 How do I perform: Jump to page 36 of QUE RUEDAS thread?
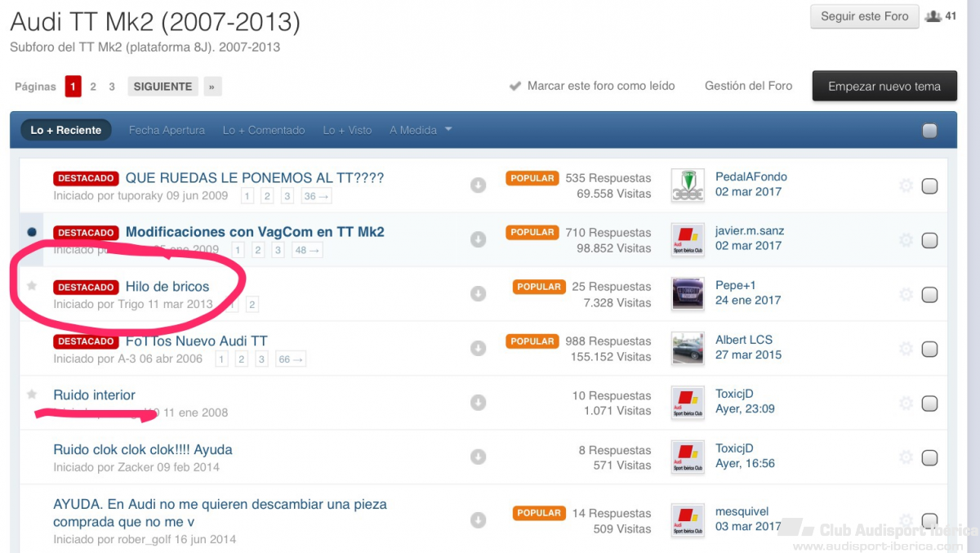317,196
